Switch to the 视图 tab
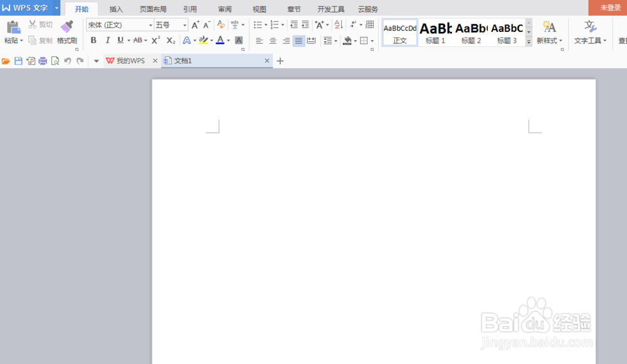627x364 pixels. coord(259,9)
